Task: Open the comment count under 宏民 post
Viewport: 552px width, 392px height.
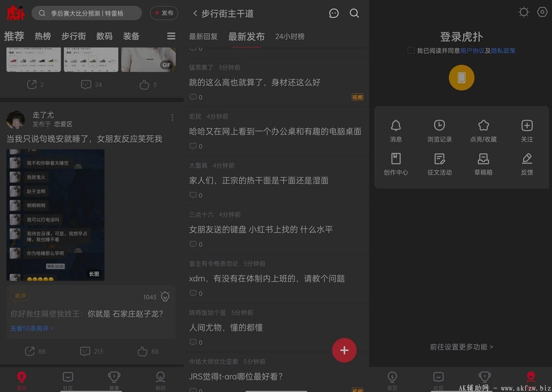Action: tap(196, 146)
